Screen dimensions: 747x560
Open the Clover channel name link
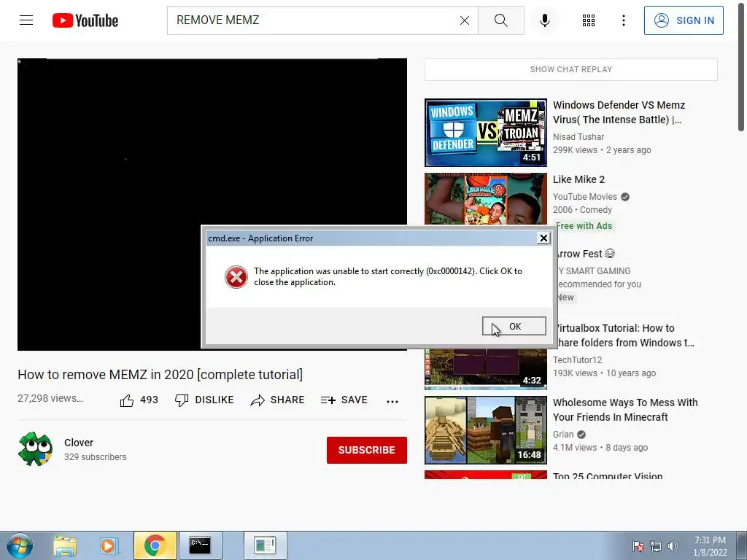(79, 443)
